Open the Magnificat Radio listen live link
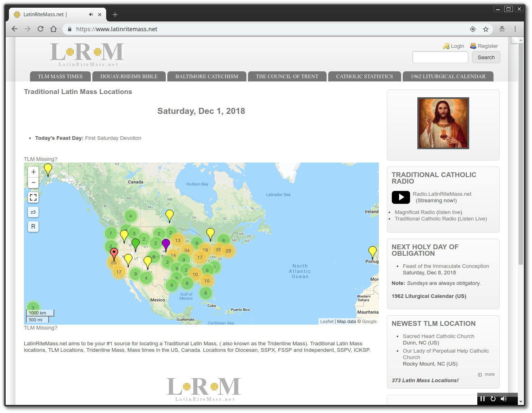The image size is (532, 413). tap(428, 212)
